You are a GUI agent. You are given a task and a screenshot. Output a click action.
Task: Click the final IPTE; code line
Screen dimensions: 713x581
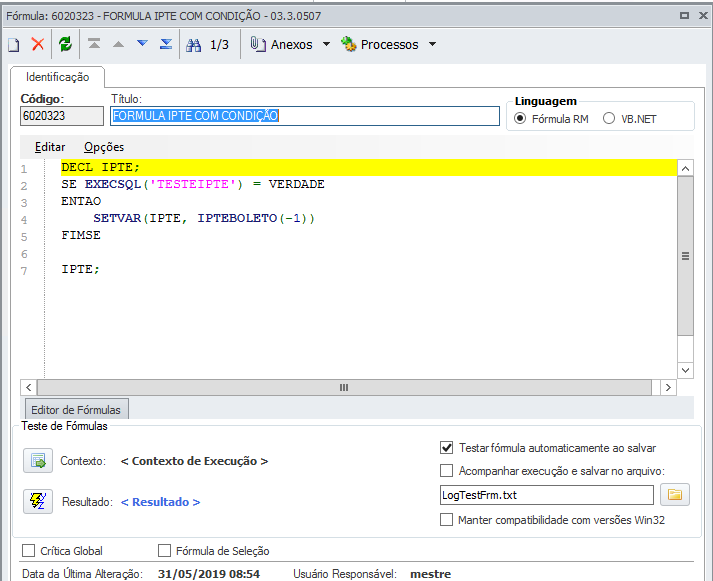click(x=80, y=269)
